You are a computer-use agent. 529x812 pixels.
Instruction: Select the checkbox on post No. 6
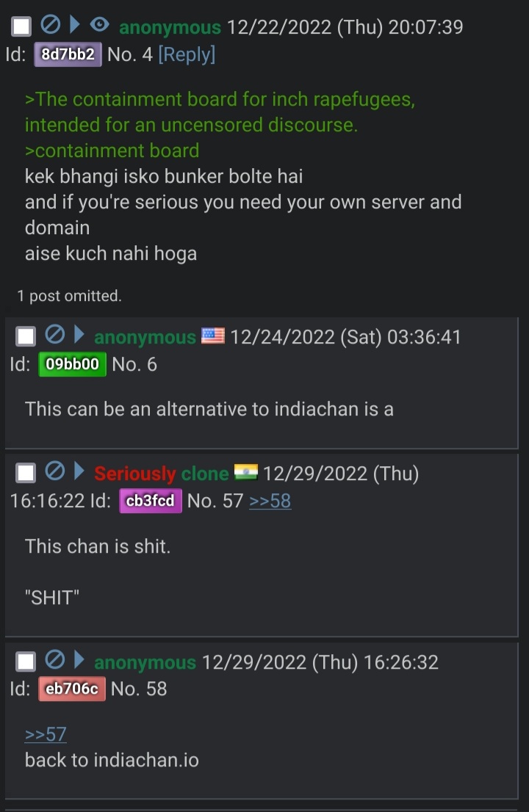coord(26,336)
